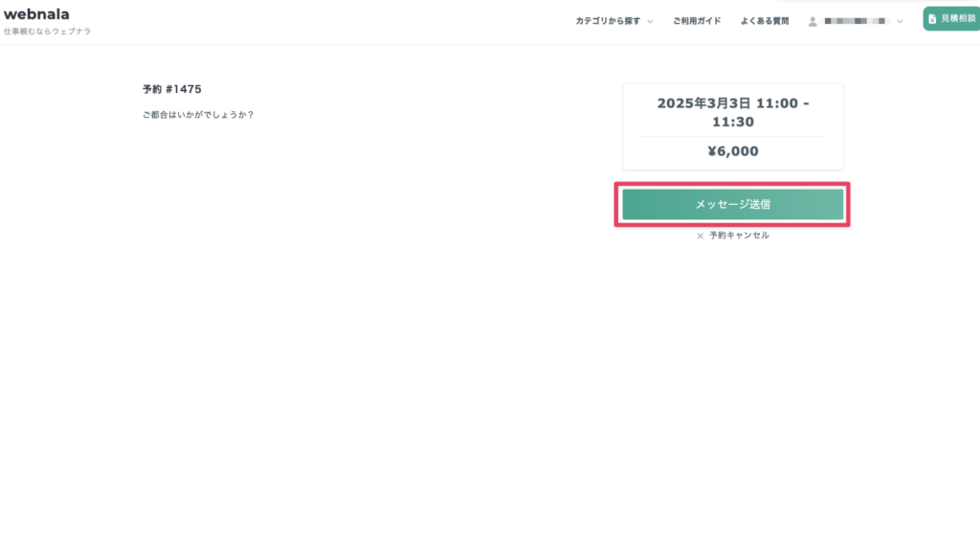Expand the chevron next to カテゴリから探す
Screen dimensions: 980x543
(x=650, y=21)
